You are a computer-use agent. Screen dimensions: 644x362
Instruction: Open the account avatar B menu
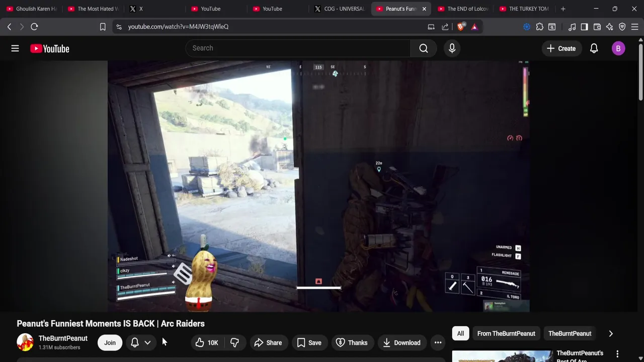(x=618, y=48)
